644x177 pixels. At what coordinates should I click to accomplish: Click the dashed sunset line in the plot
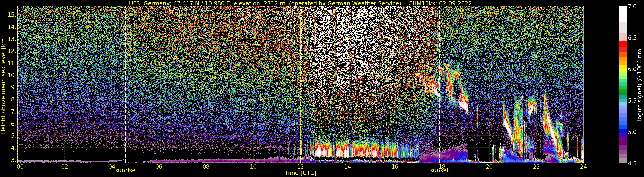[440, 85]
